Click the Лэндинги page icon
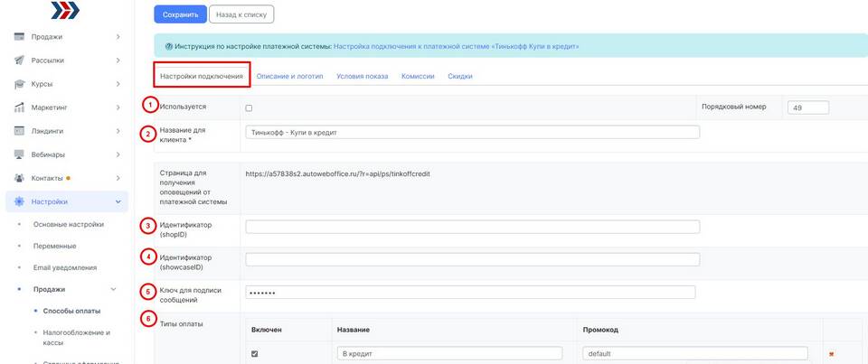This screenshot has width=868, height=364. pyautogui.click(x=19, y=131)
